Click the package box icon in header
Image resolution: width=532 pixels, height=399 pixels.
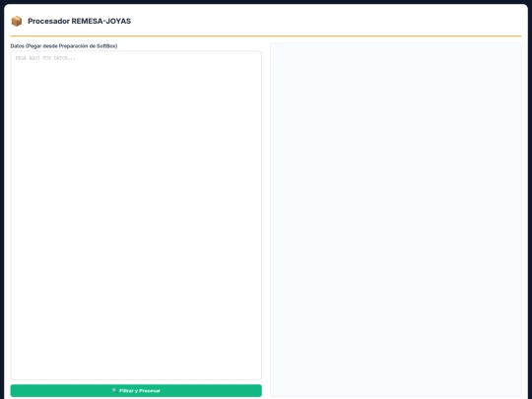coord(17,21)
